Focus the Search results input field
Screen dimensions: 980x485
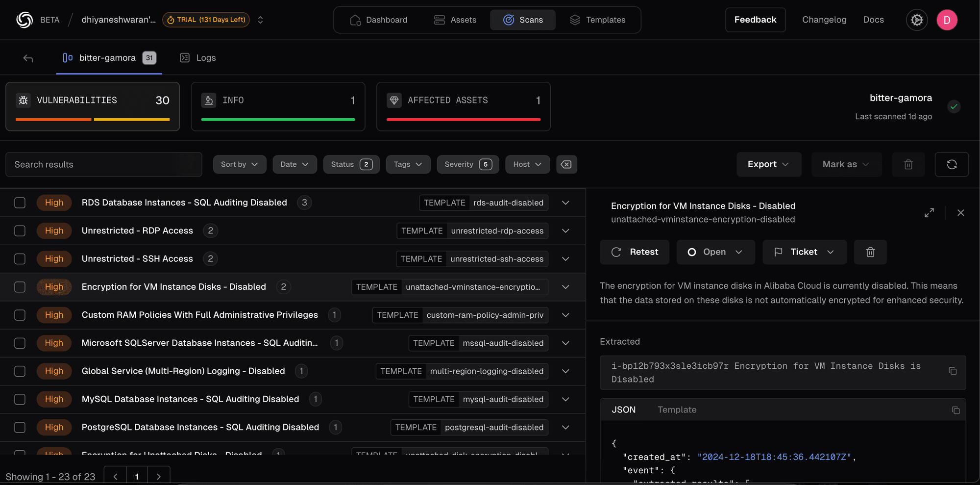(x=103, y=165)
